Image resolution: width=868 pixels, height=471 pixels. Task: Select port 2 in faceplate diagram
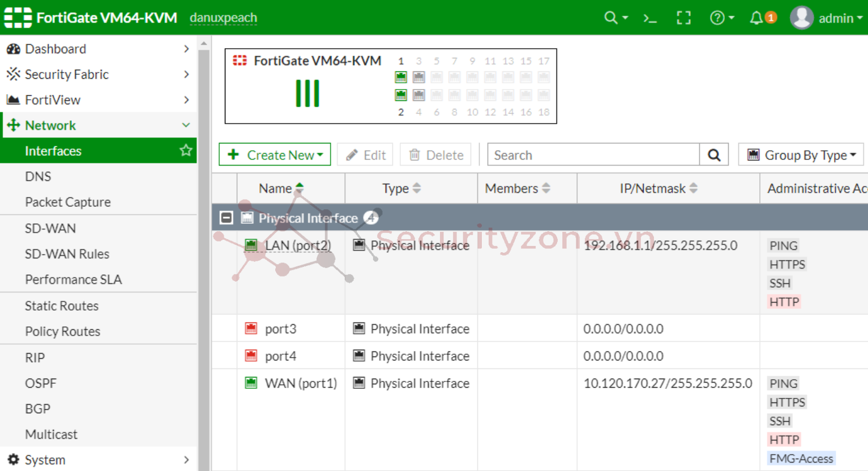pos(401,95)
